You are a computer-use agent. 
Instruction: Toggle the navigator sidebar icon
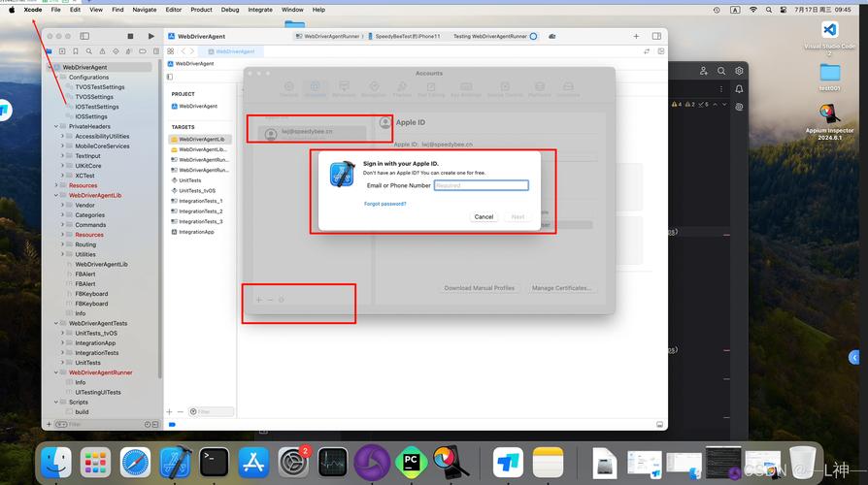click(x=84, y=36)
